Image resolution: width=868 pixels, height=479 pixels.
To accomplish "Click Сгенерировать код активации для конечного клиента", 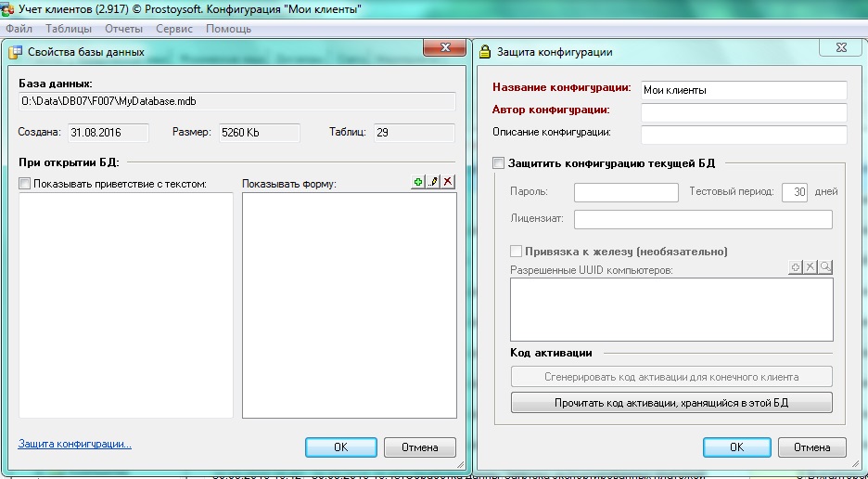I will pyautogui.click(x=671, y=377).
